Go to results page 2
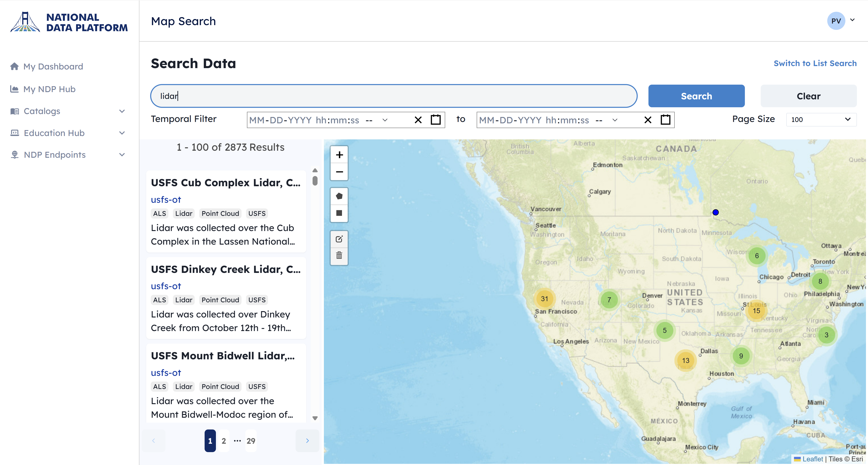868x465 pixels. (x=223, y=441)
